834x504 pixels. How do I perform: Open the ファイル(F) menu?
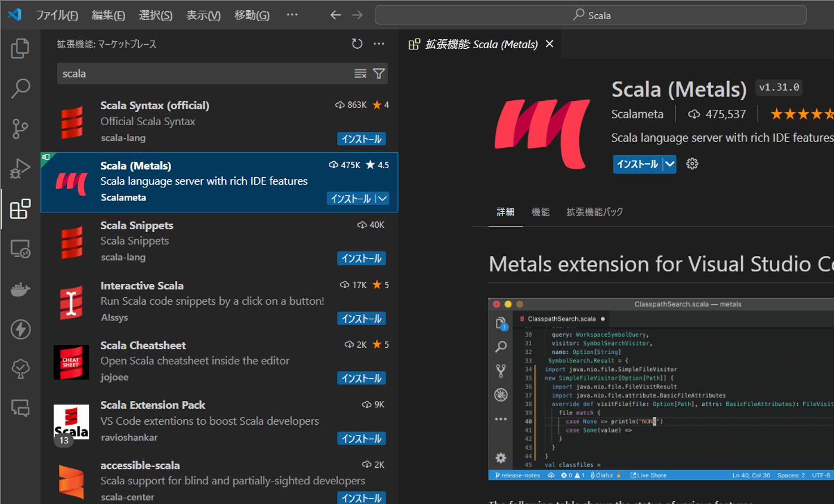click(57, 15)
